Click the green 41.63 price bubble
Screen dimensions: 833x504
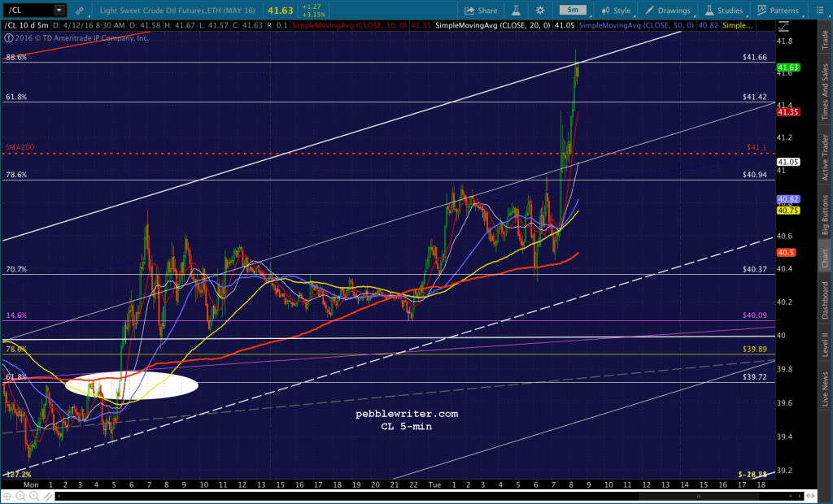click(x=787, y=67)
